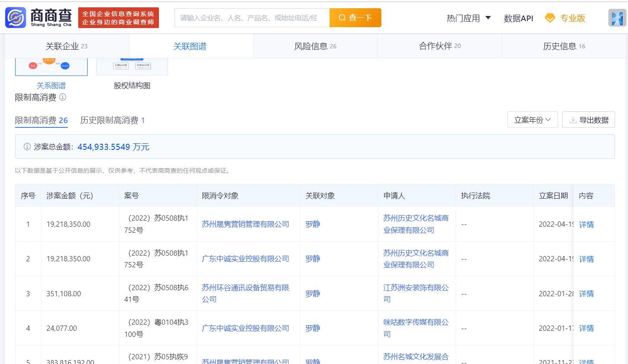Switch to the 历史信息 tab
This screenshot has height=364, width=628.
pyautogui.click(x=564, y=46)
